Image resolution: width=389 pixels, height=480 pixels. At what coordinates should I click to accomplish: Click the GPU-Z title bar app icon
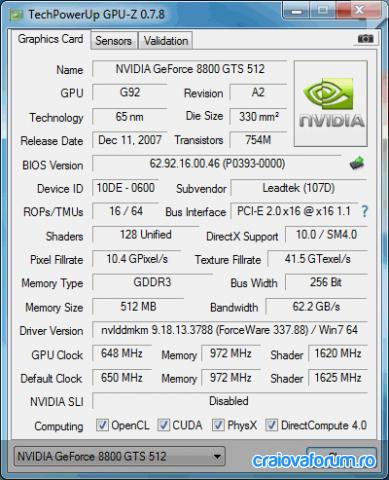(x=16, y=15)
